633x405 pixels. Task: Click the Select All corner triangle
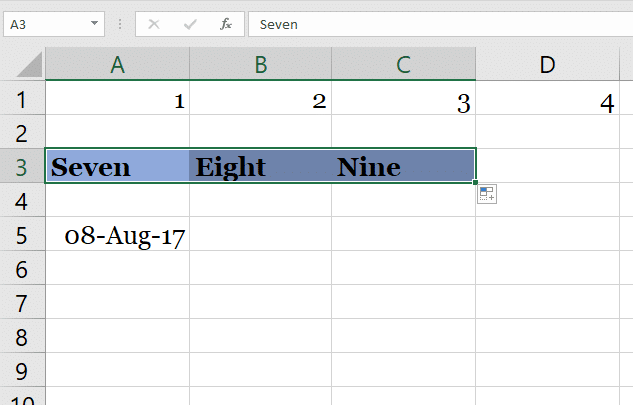click(x=29, y=66)
